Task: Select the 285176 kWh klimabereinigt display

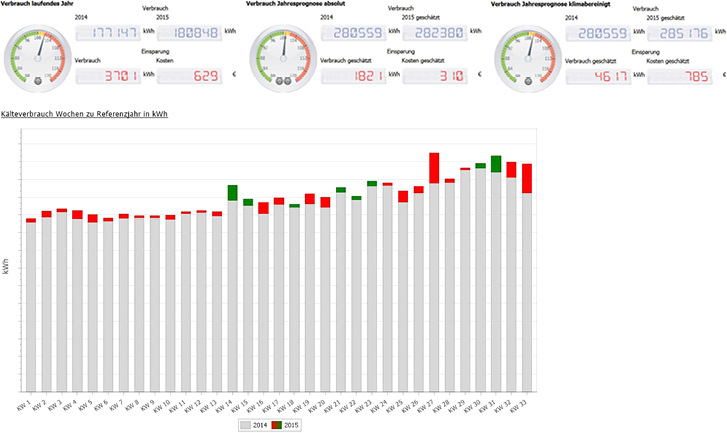Action: 680,32
